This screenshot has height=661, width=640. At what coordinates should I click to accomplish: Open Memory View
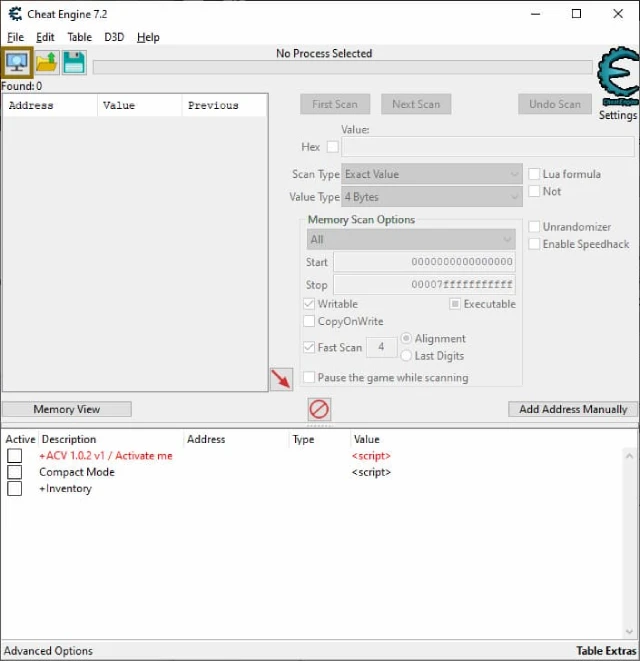(x=67, y=409)
